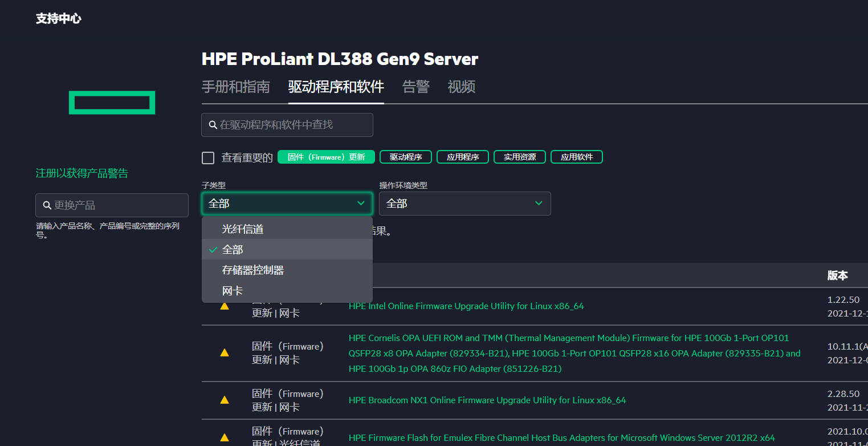Click the 版本 column header
This screenshot has height=446, width=868.
pos(838,275)
